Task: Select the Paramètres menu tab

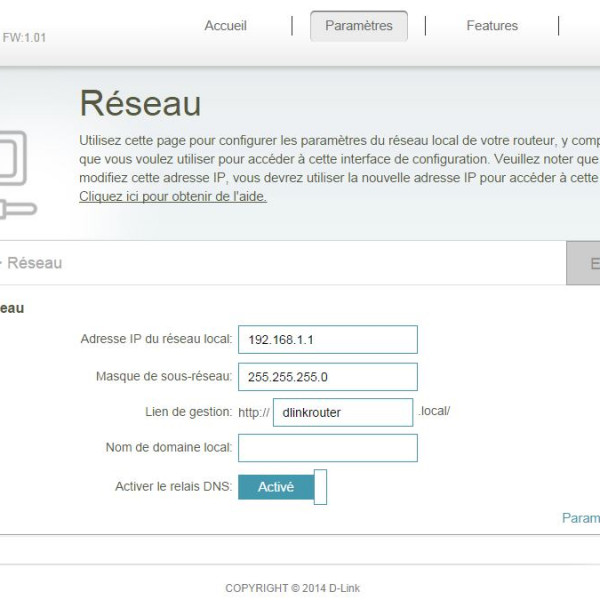Action: 359,26
